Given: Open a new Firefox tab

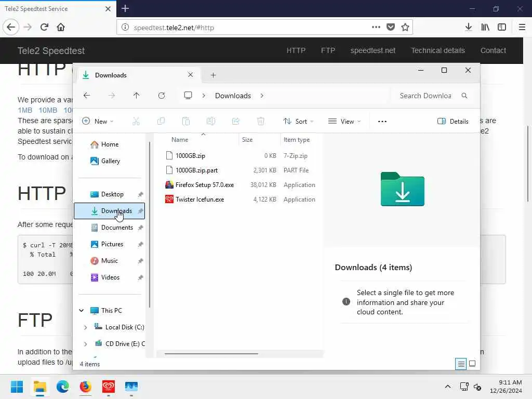Looking at the screenshot, I should tap(125, 8).
